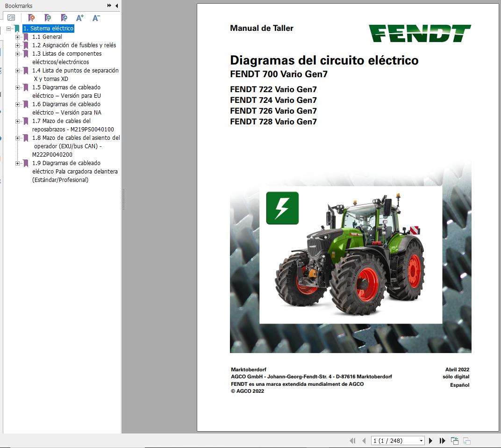Screen dimensions: 501x448
Task: Open bookmark 1.8 Mazo de cables del asiento
Action: pos(76,146)
